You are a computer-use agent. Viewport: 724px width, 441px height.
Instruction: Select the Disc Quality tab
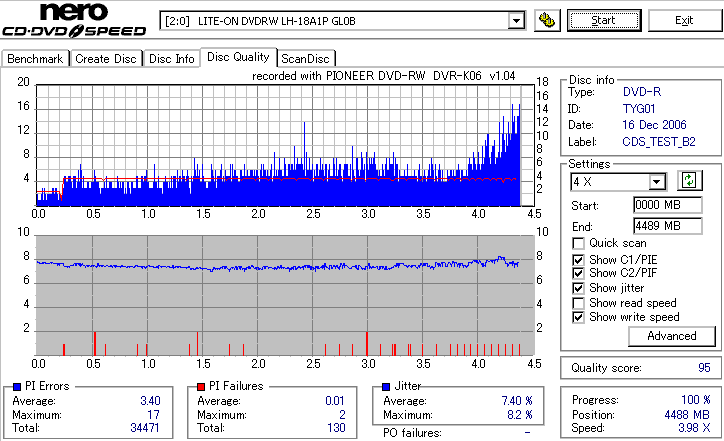238,57
